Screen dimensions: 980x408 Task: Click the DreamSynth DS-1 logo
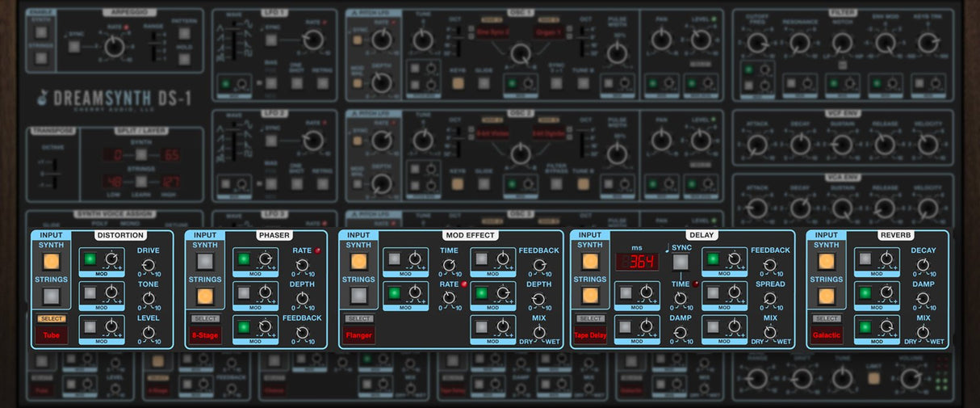(x=115, y=99)
